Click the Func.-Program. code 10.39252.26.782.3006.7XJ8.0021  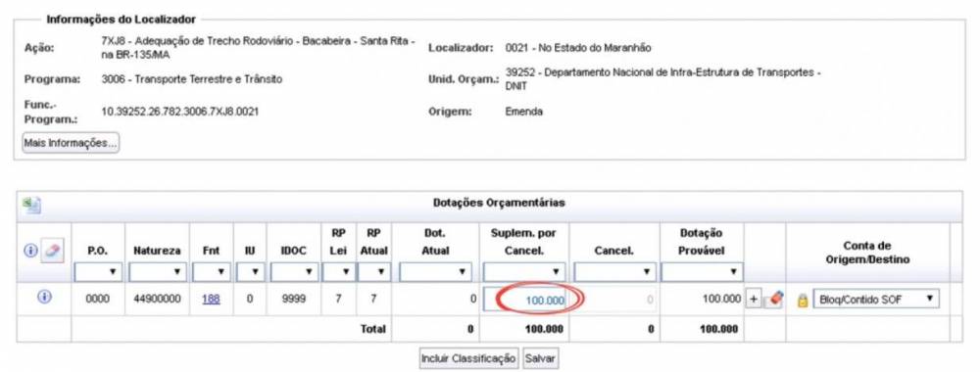pyautogui.click(x=180, y=112)
